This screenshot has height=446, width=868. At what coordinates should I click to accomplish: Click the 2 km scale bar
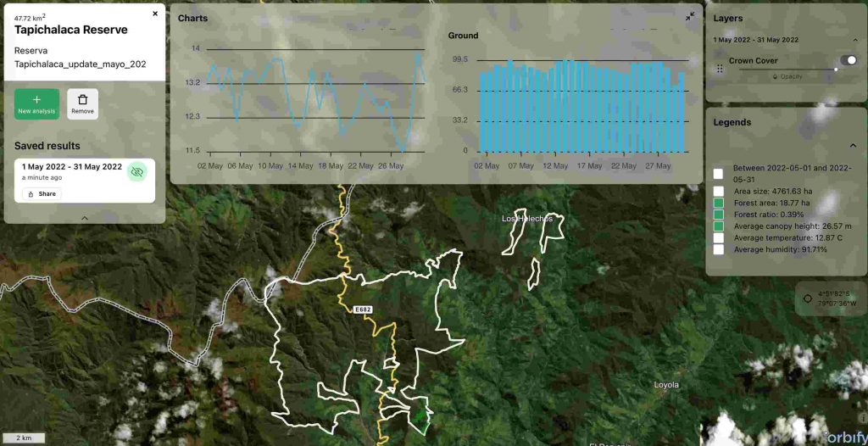click(23, 438)
